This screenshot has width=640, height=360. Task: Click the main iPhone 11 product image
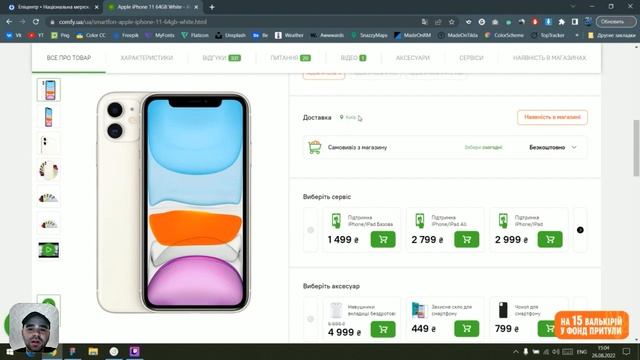[x=173, y=202]
